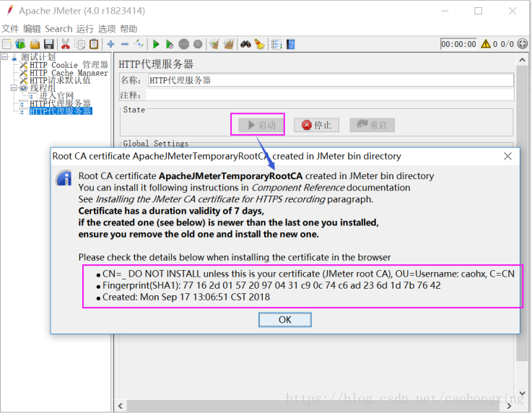532x413 pixels.
Task: Open Help with the question mark icon
Action: point(291,44)
